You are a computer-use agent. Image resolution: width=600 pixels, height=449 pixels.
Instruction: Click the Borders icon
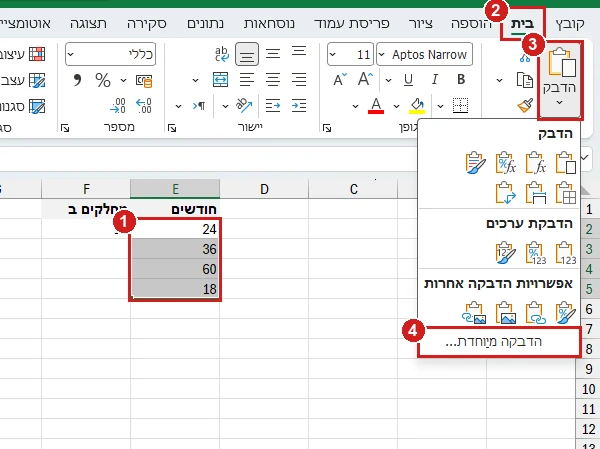(460, 105)
